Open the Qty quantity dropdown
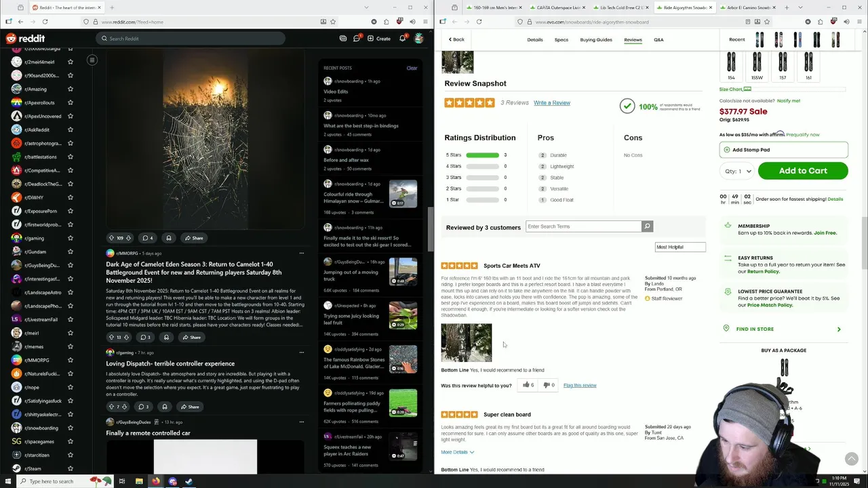The image size is (868, 488). [738, 171]
